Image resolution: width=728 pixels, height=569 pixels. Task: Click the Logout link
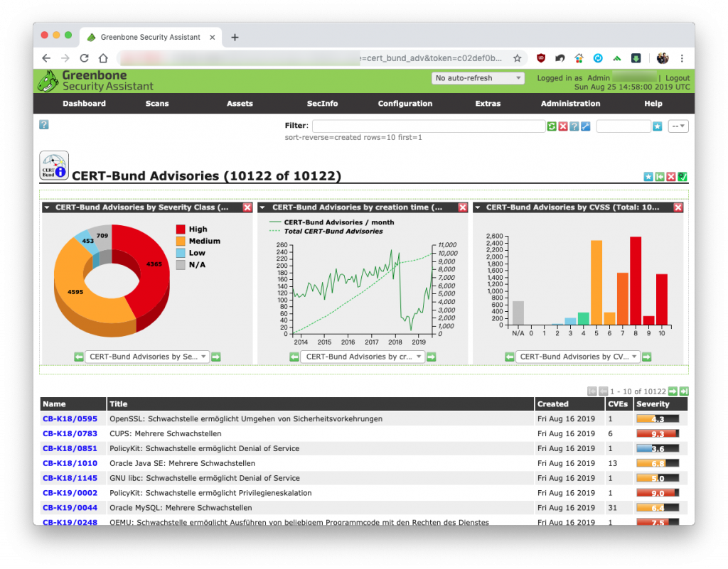click(x=678, y=78)
